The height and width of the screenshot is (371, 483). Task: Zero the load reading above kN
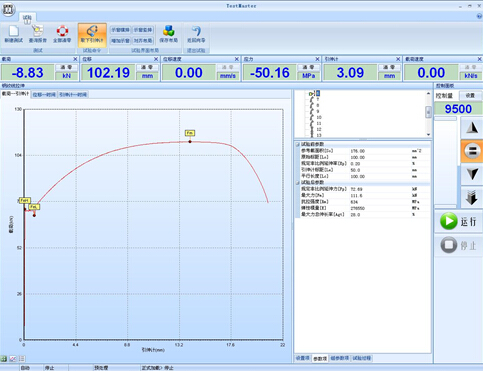pyautogui.click(x=66, y=67)
